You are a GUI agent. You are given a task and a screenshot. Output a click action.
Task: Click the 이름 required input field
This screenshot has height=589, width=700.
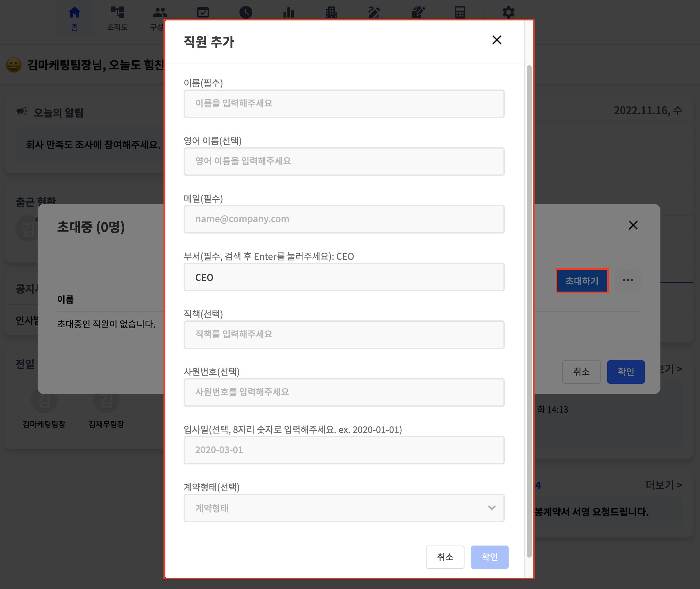click(x=344, y=104)
